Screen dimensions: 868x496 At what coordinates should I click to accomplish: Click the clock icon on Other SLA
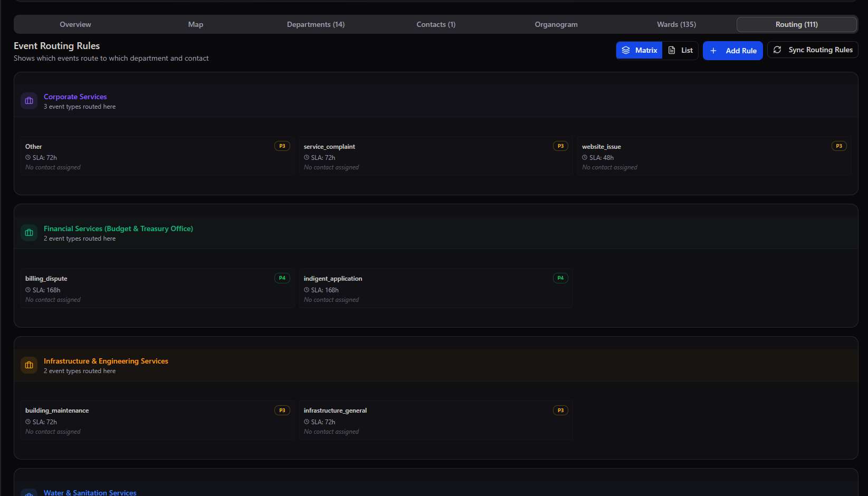(28, 157)
